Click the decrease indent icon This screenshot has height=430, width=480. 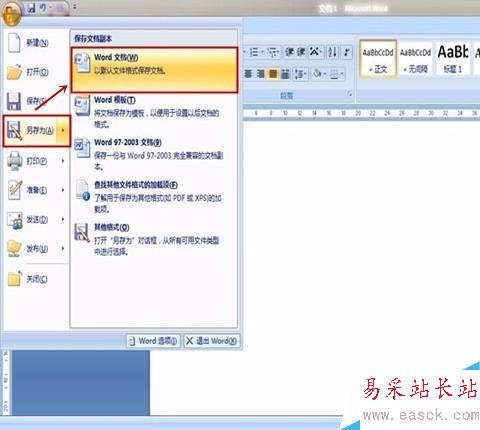289,52
